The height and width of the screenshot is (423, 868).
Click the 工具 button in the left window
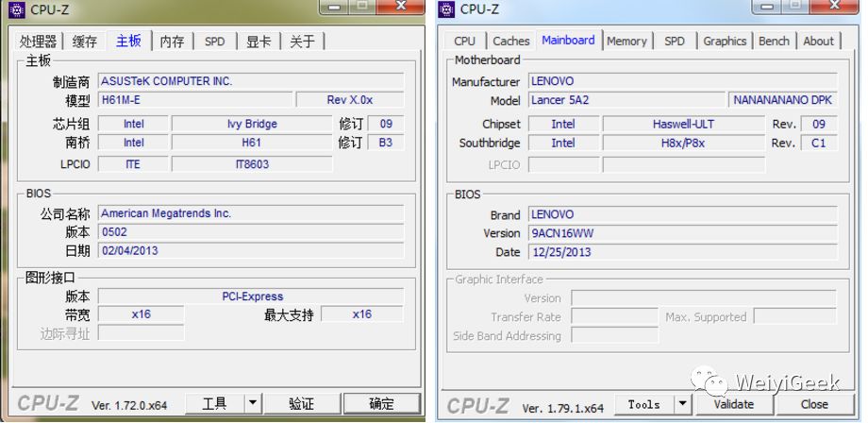pos(214,403)
